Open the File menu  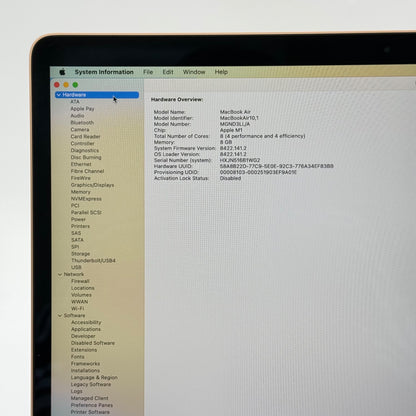pos(148,72)
